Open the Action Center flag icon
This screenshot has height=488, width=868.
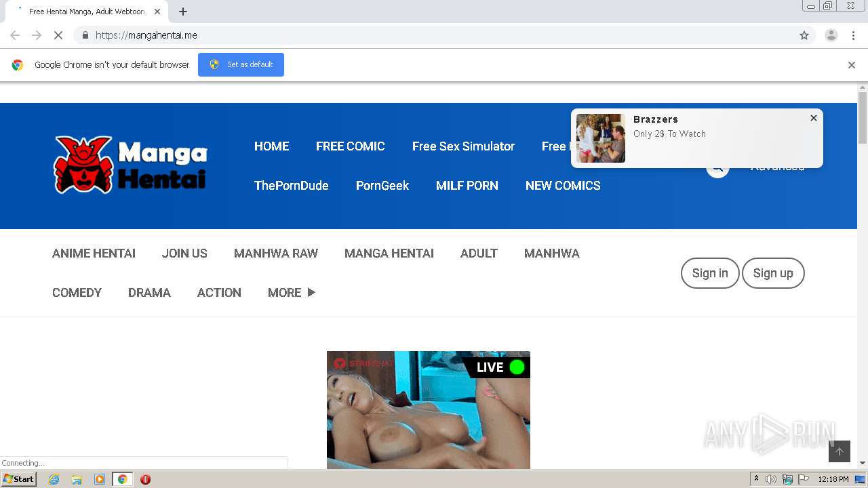click(x=804, y=479)
